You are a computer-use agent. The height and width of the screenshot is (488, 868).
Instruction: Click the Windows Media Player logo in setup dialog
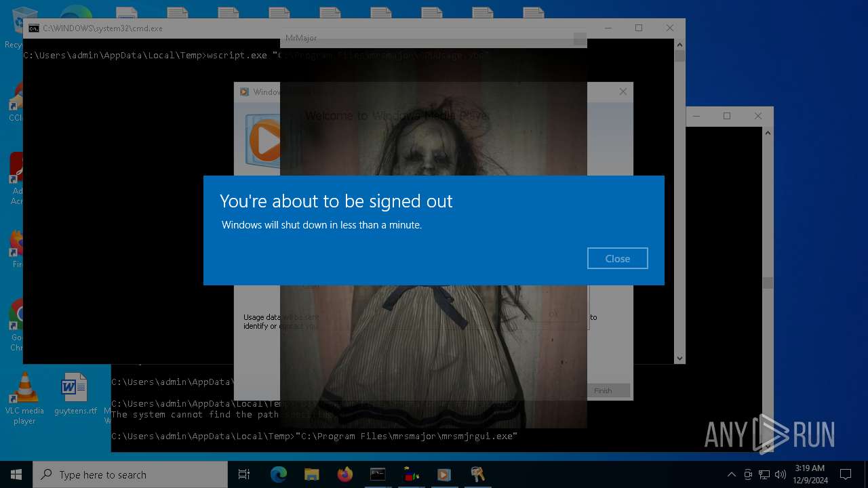pos(264,141)
